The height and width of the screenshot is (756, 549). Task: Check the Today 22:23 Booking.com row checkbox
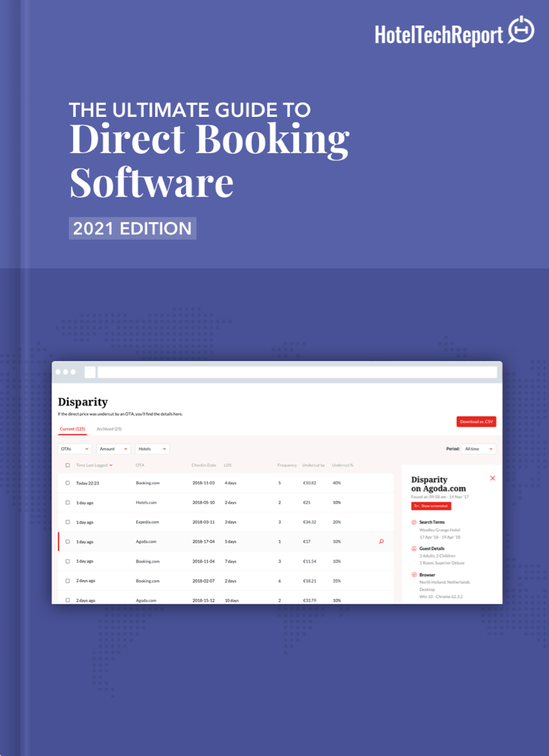[68, 483]
